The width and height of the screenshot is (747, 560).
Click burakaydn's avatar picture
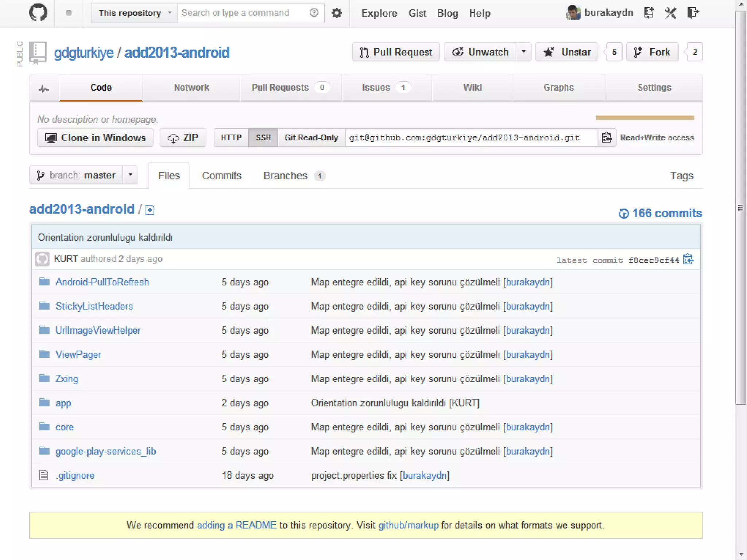pos(573,13)
